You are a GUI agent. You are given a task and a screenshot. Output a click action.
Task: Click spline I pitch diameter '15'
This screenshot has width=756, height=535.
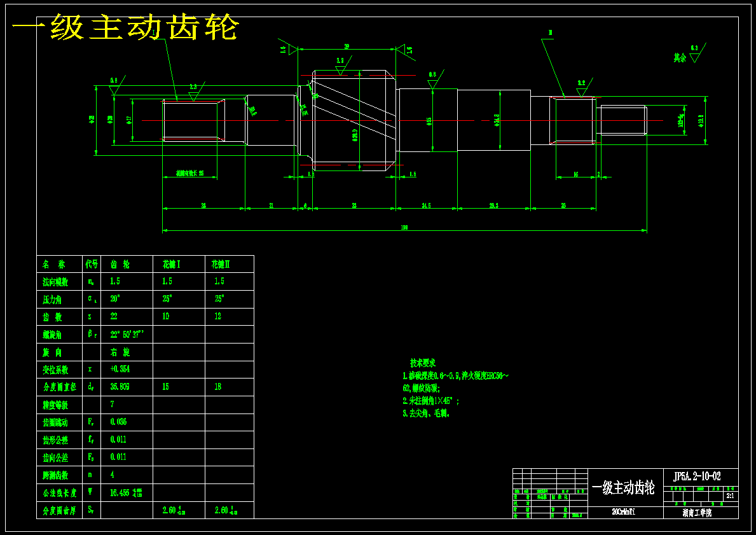pyautogui.click(x=166, y=387)
